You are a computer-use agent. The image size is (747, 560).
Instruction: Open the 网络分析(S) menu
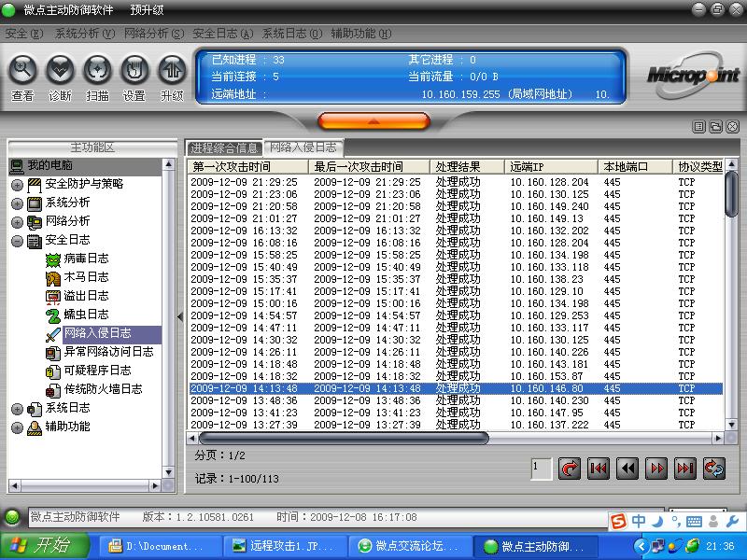(154, 34)
